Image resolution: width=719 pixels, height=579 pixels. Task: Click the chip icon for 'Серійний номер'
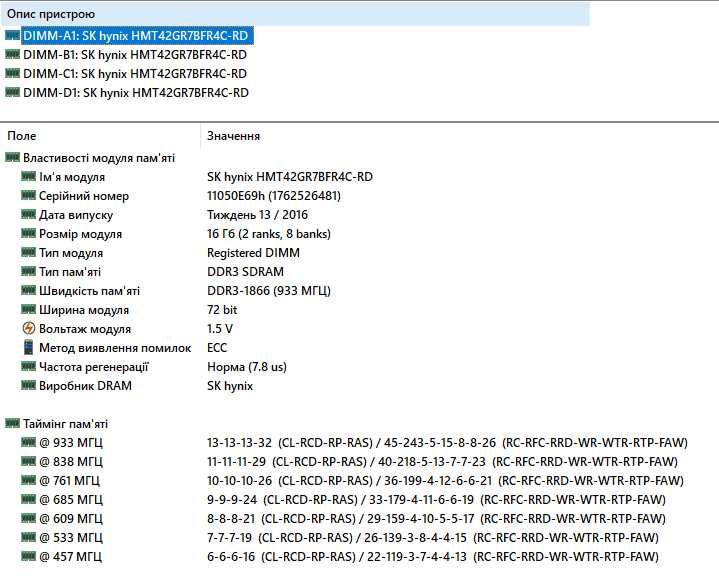point(28,195)
